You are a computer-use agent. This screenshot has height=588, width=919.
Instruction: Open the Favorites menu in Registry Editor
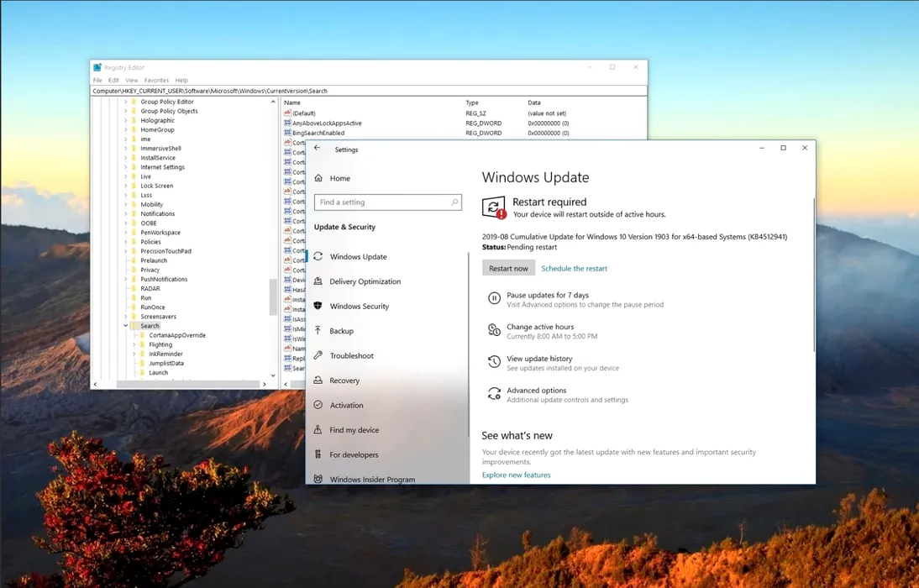(156, 81)
